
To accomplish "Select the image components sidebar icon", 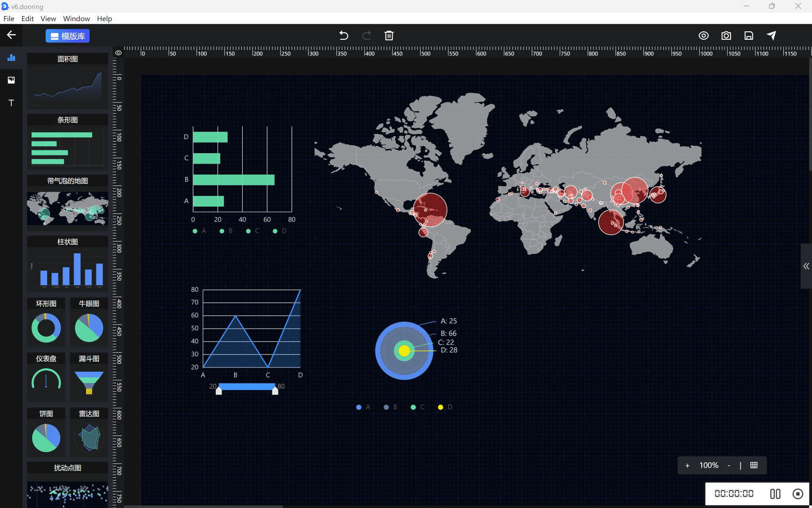I will coord(11,80).
